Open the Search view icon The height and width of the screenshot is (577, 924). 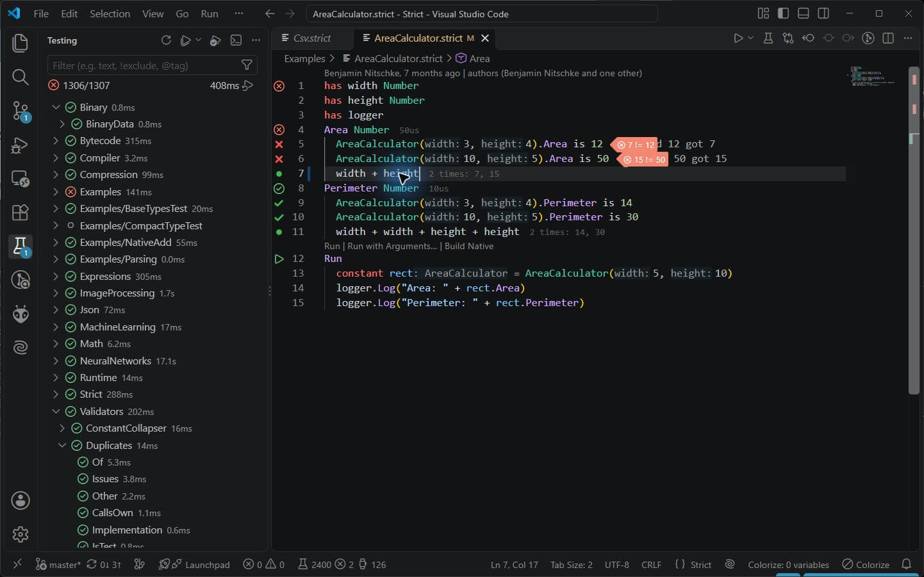(x=21, y=77)
